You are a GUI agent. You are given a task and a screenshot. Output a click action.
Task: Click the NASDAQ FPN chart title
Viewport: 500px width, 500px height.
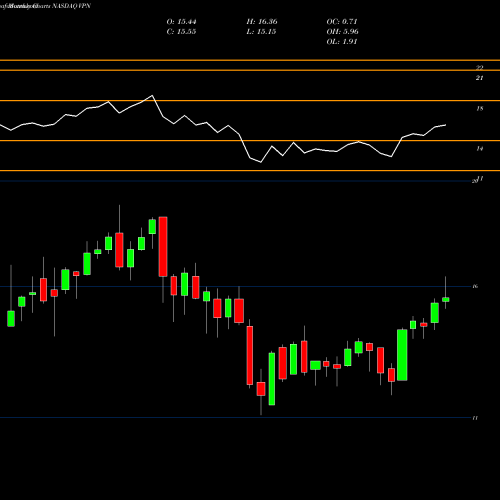71,6
